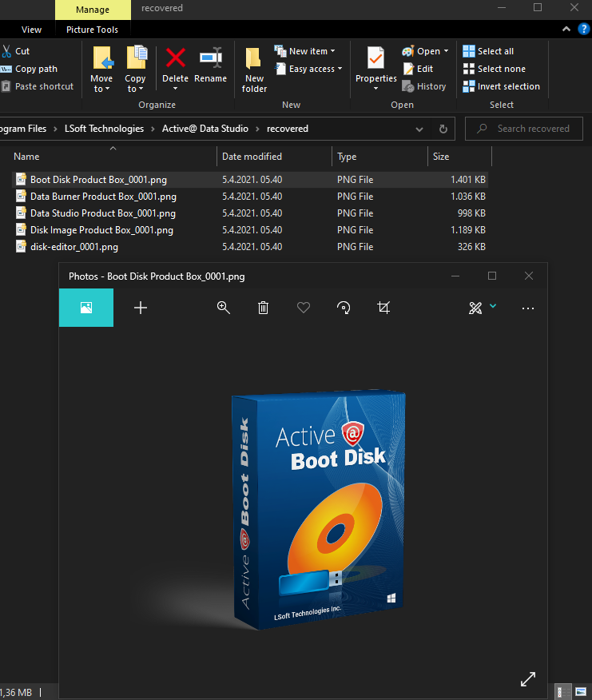This screenshot has width=592, height=700.
Task: Open Explorer help question mark
Action: click(583, 30)
